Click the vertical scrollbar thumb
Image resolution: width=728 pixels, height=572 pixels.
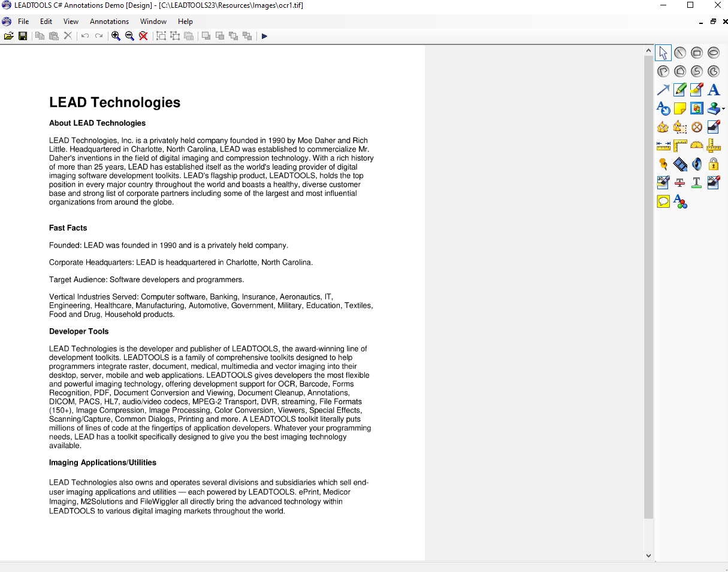[x=648, y=287]
